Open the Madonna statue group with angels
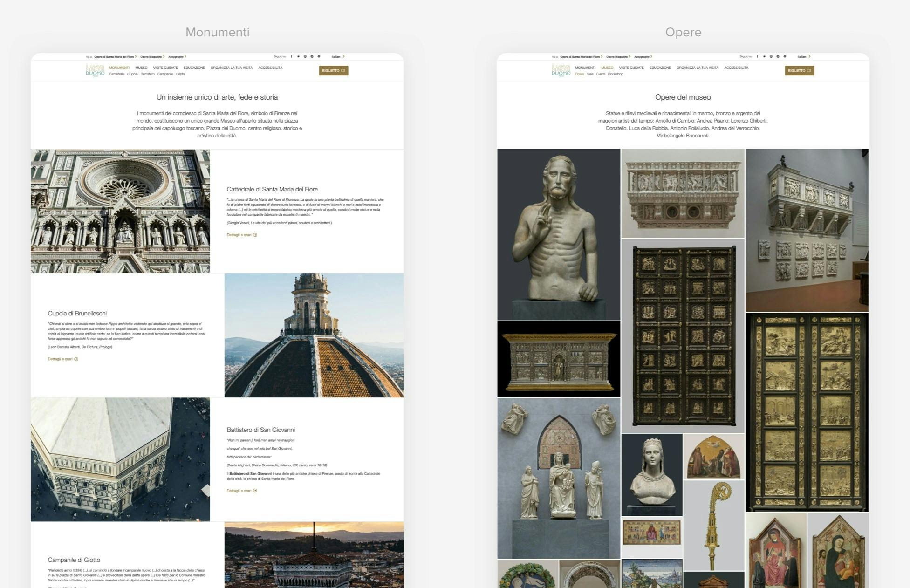Viewport: 910px width, 588px height. point(559,478)
